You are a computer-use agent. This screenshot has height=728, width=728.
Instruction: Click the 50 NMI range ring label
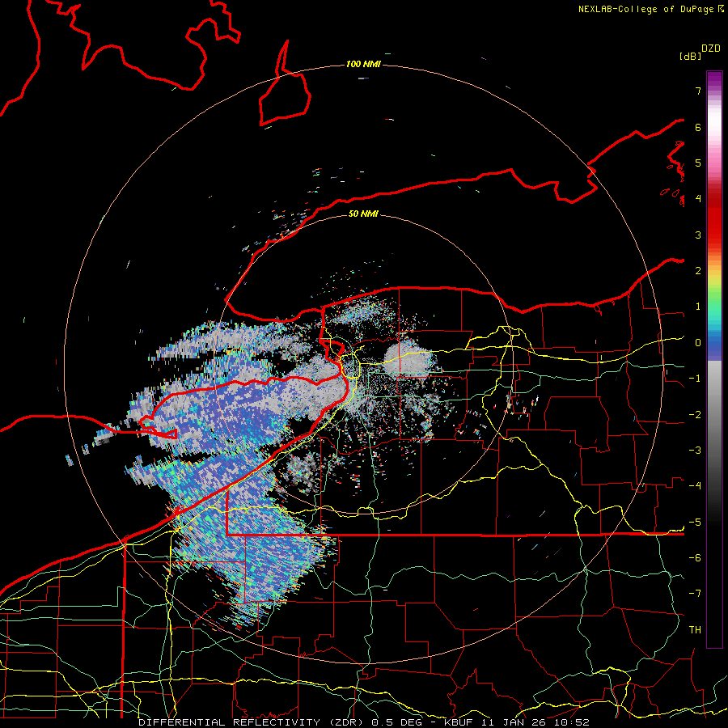point(363,214)
